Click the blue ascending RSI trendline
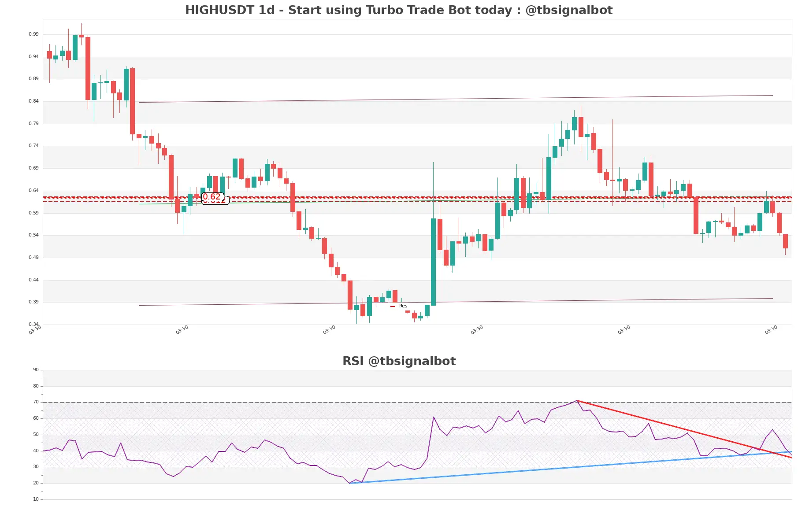Screen dimensions: 798x532 tap(571, 467)
